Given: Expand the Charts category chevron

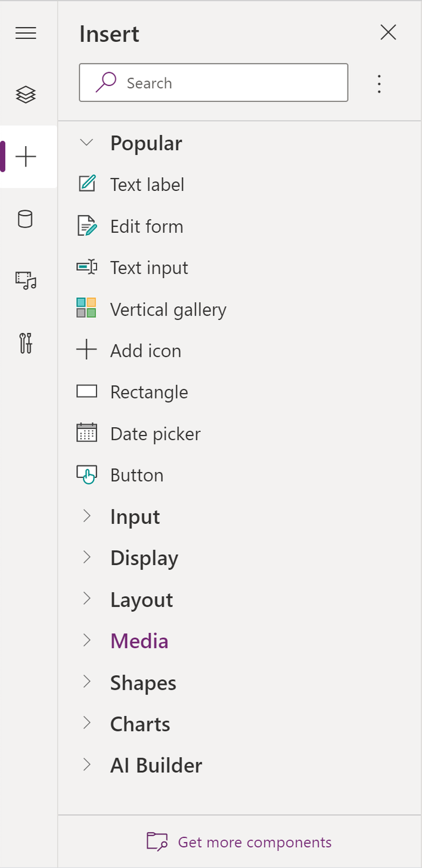Looking at the screenshot, I should tap(87, 723).
